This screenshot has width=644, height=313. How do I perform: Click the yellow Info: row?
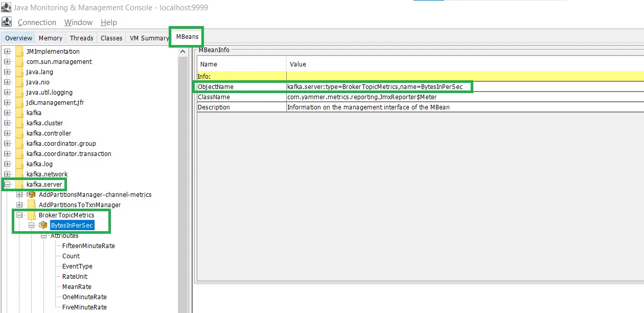(420, 77)
